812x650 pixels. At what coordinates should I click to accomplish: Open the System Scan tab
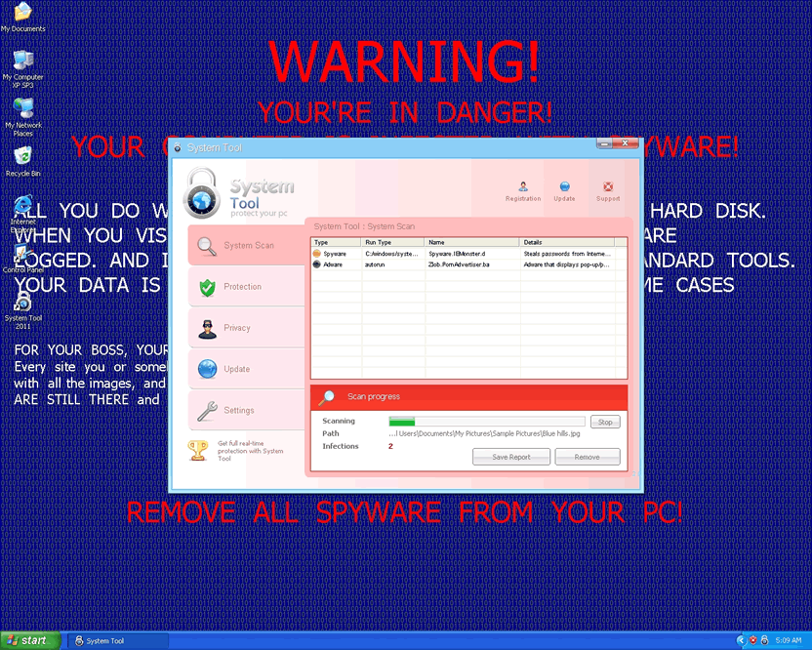247,246
